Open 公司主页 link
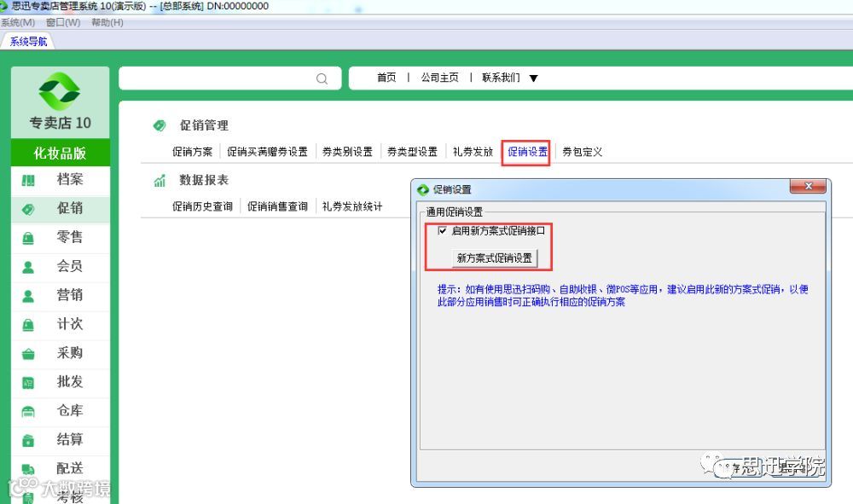This screenshot has height=504, width=853. pos(439,78)
